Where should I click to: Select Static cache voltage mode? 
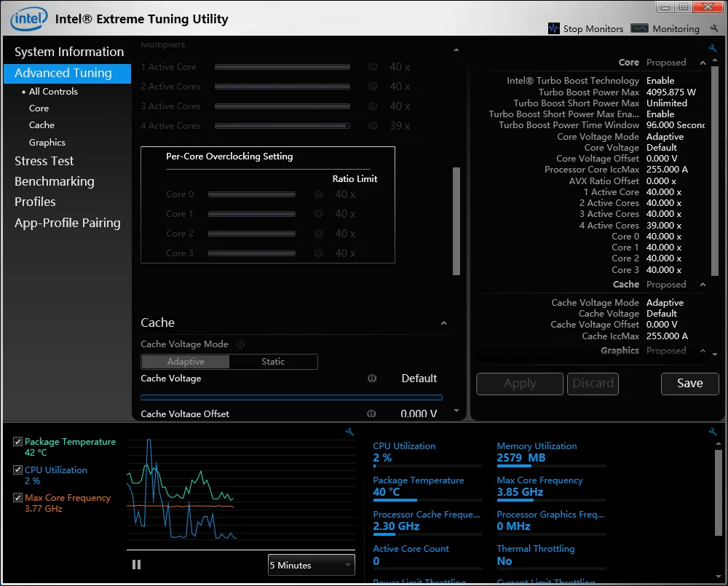point(273,362)
